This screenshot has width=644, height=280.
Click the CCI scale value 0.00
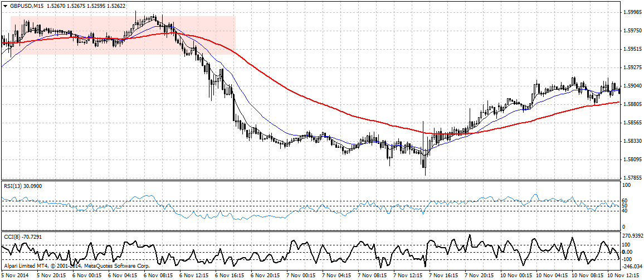(627, 252)
